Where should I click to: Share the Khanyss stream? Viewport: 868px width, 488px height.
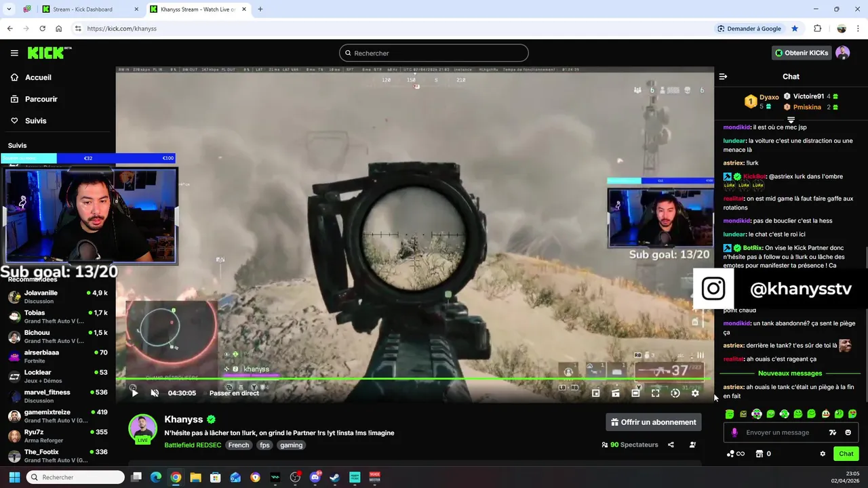click(671, 445)
